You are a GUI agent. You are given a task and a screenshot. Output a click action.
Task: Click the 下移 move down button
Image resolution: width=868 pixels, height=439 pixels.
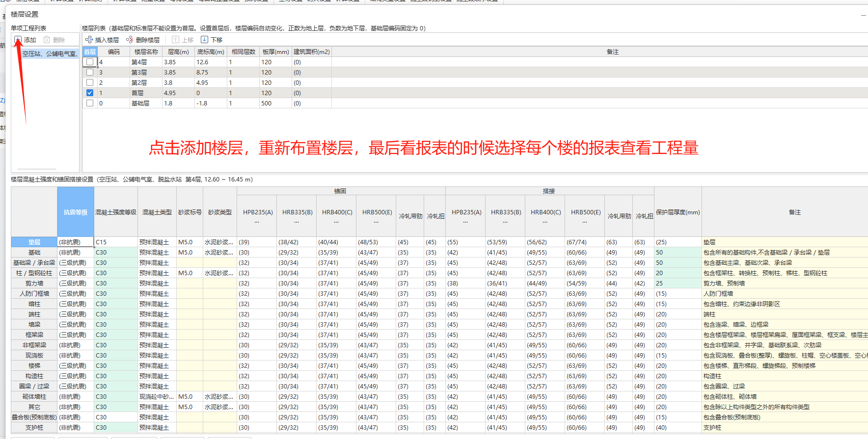pyautogui.click(x=212, y=40)
